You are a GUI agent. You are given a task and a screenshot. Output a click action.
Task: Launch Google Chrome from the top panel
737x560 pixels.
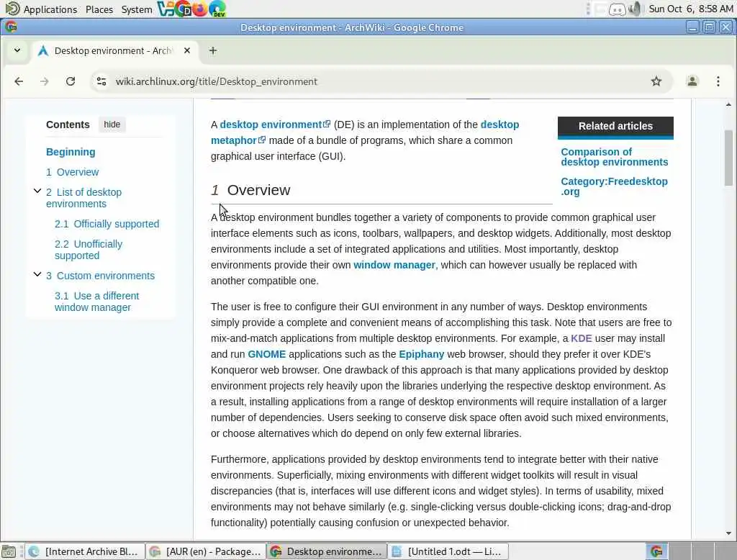182,9
